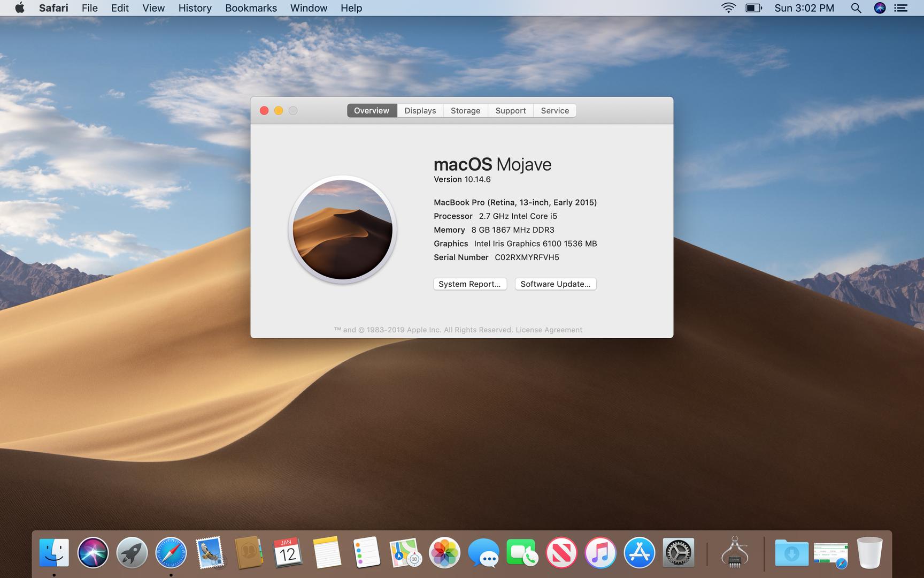Open Notification Center list icon
Viewport: 924px width, 578px height.
[901, 8]
